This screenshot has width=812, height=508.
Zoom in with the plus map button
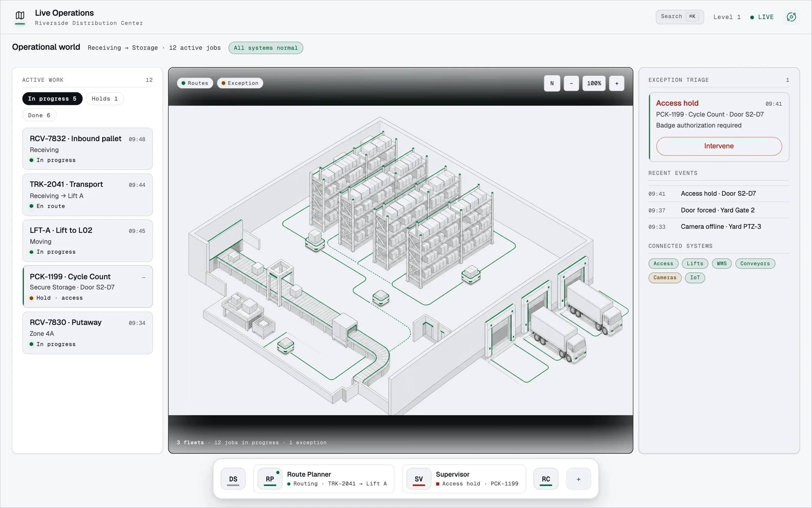(616, 83)
